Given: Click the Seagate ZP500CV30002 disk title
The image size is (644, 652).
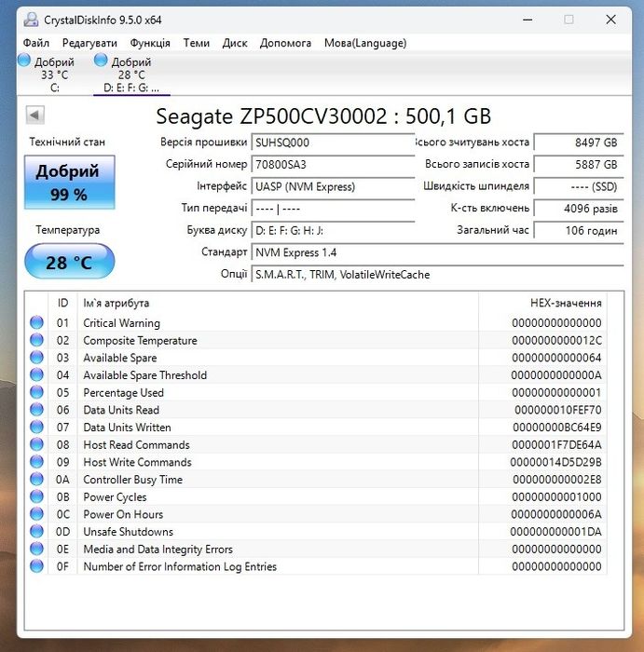Looking at the screenshot, I should click(x=323, y=116).
